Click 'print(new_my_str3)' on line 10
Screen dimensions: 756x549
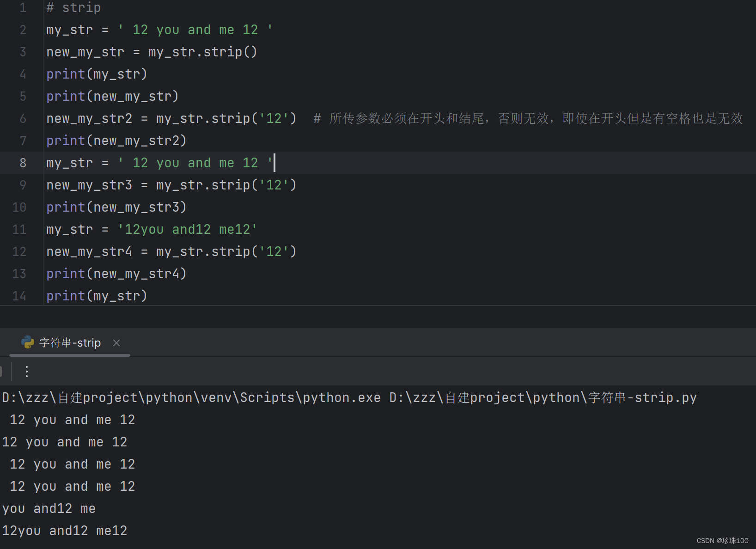point(116,207)
